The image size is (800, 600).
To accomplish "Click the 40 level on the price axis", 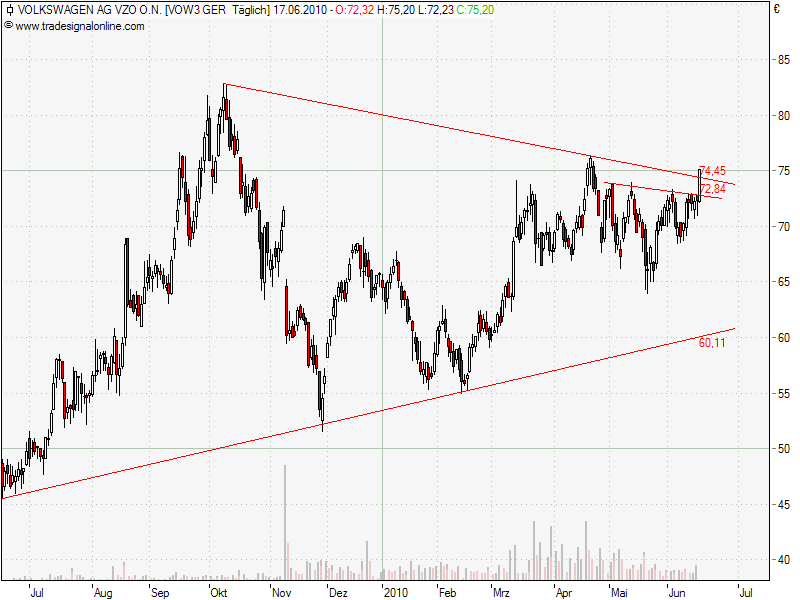I will click(x=783, y=560).
